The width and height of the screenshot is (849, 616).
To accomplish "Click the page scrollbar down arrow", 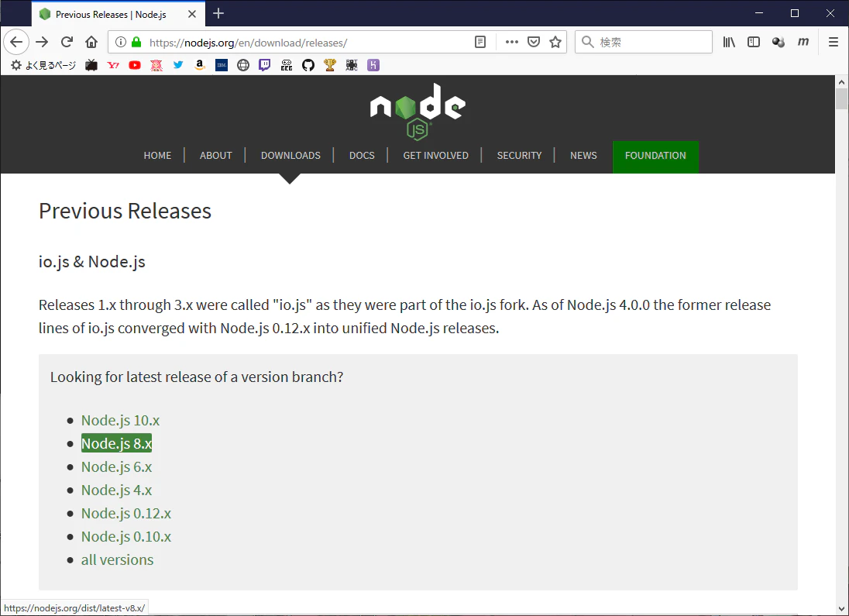I will (841, 609).
